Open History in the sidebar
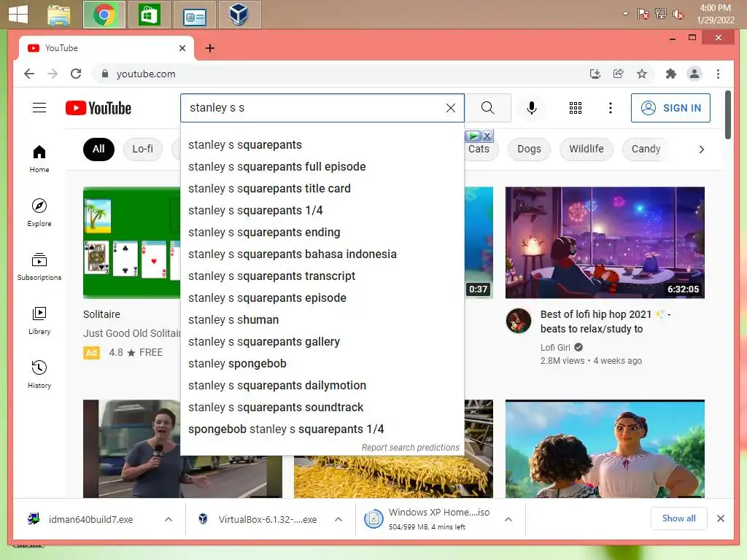The image size is (747, 560). pyautogui.click(x=39, y=374)
